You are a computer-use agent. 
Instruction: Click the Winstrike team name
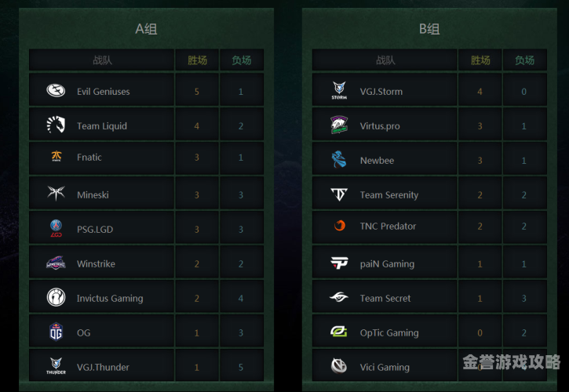point(97,264)
